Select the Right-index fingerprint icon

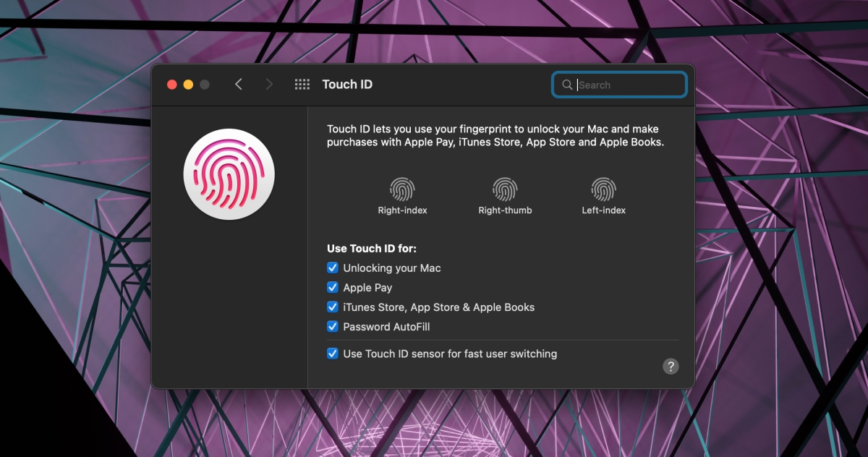(x=402, y=189)
